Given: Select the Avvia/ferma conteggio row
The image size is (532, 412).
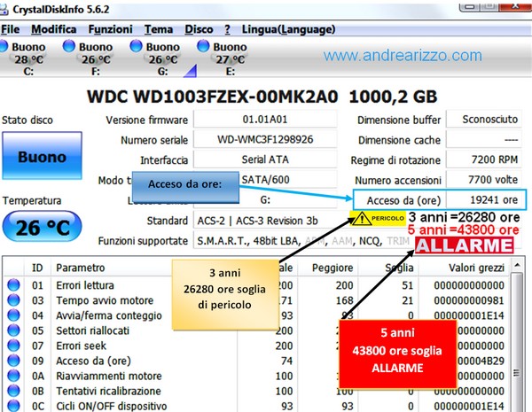Looking at the screenshot, I should pos(256,315).
